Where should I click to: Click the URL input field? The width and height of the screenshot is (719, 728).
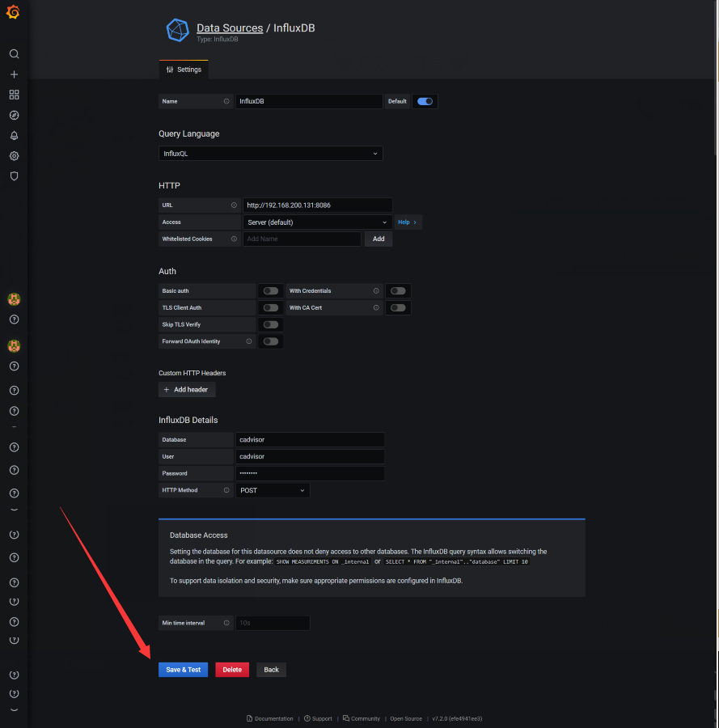click(317, 205)
